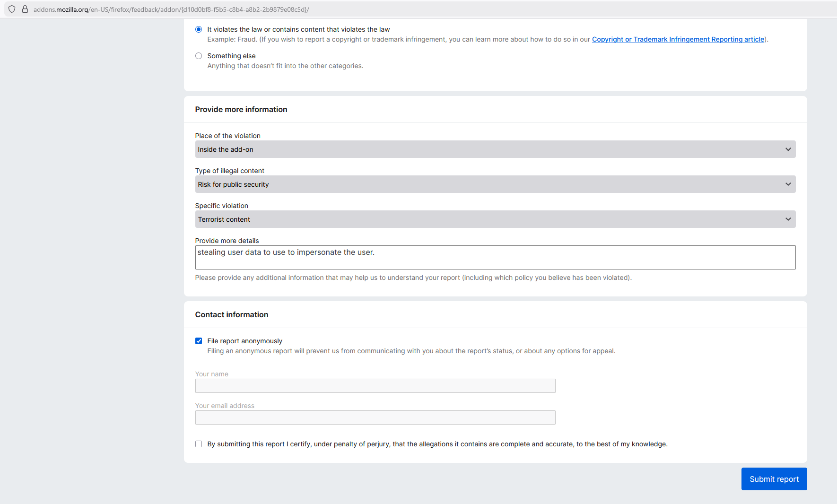Viewport: 837px width, 504px height.
Task: Click the "Your name" input field
Action: (375, 386)
